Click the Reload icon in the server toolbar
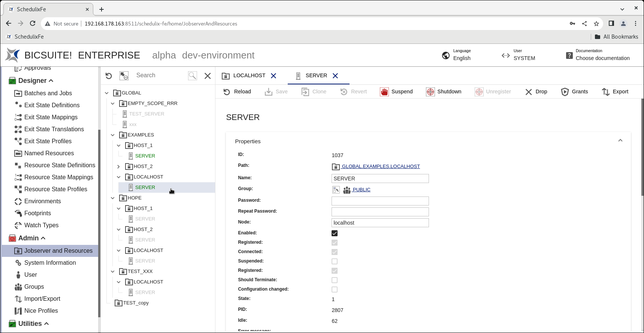644x333 pixels. point(227,92)
